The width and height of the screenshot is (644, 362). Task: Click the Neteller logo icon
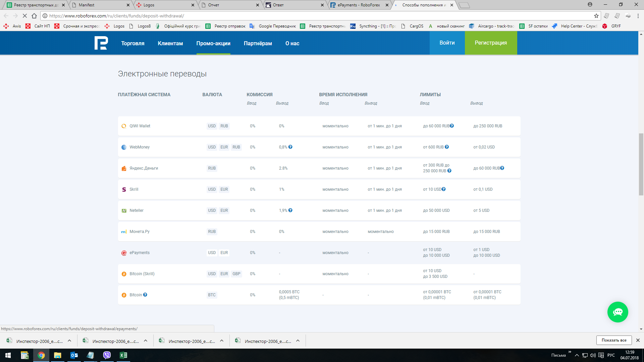[124, 210]
